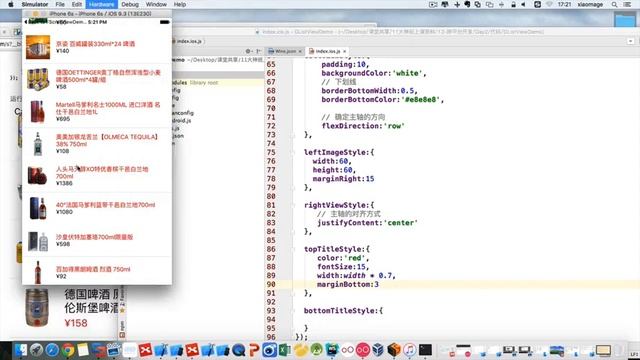Click flexDirection:'row' on line 72
Image resolution: width=640 pixels, height=360 pixels.
click(x=363, y=126)
